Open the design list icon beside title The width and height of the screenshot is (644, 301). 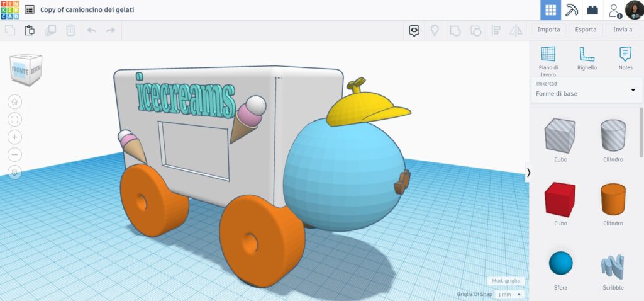pyautogui.click(x=30, y=10)
